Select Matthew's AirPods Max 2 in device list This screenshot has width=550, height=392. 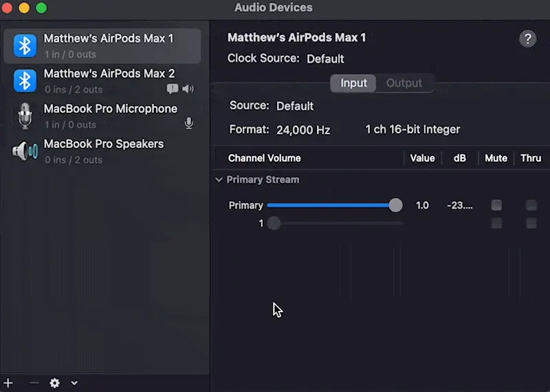pyautogui.click(x=102, y=81)
